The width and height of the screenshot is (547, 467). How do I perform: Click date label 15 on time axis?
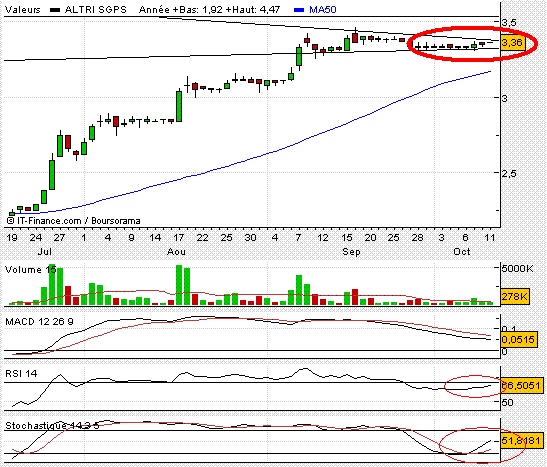tap(346, 238)
